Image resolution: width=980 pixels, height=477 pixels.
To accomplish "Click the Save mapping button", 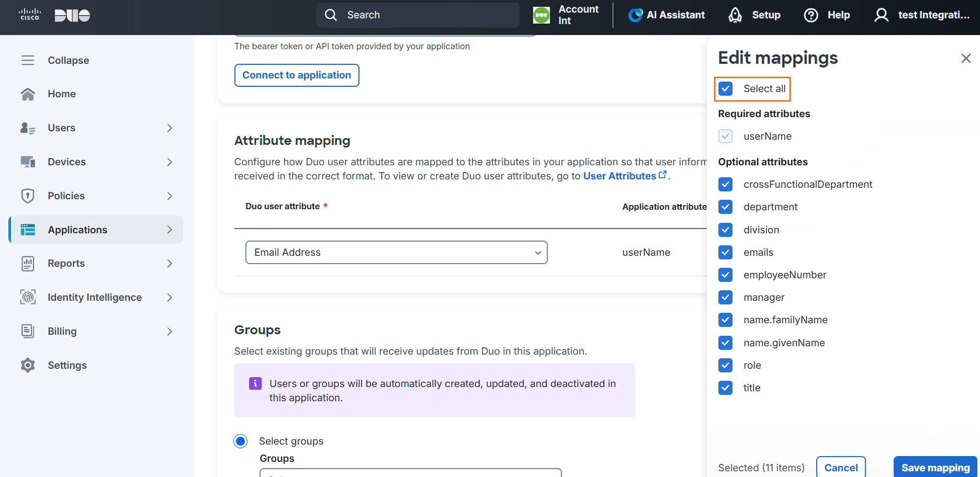I will (x=935, y=468).
